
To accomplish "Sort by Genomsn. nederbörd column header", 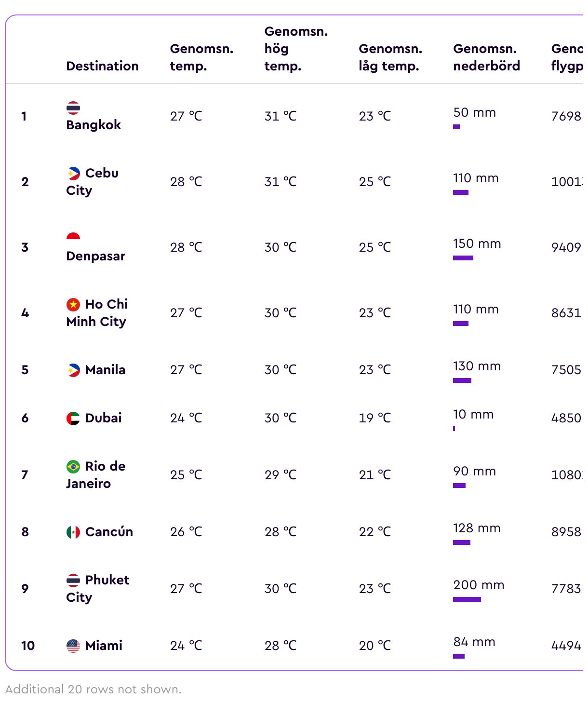I will click(x=487, y=57).
